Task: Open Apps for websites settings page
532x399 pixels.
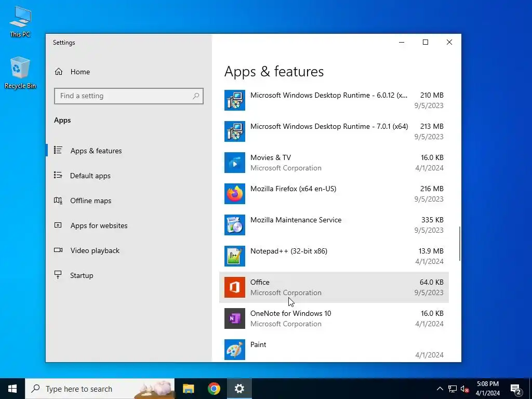Action: (99, 225)
